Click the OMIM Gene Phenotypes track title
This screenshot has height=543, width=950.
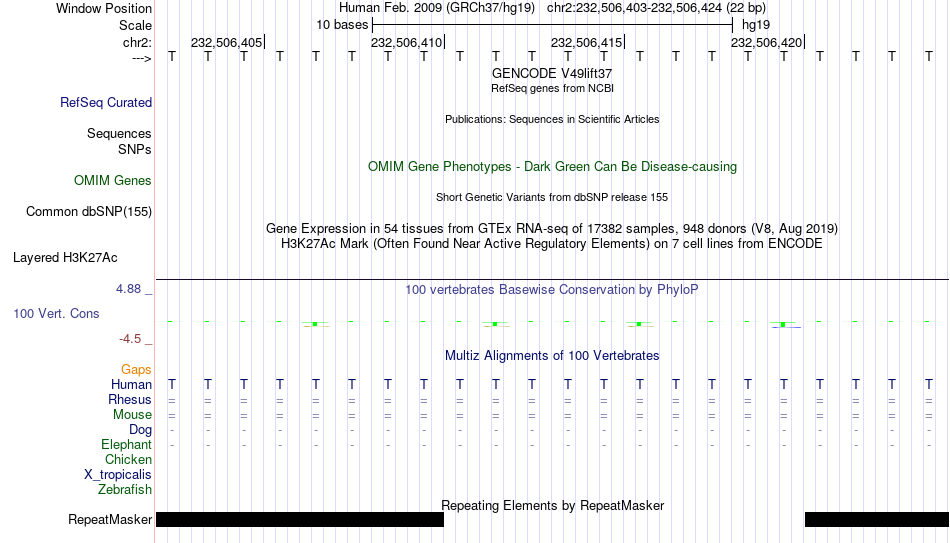coord(552,167)
